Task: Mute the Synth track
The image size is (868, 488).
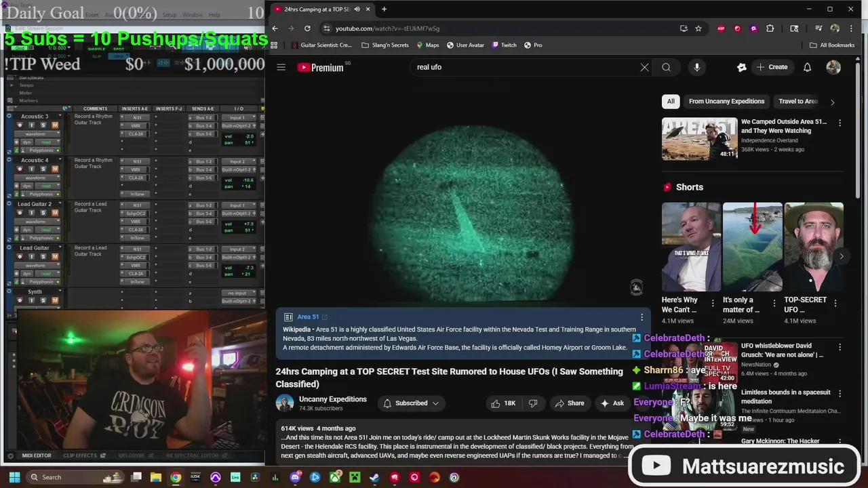Action: click(55, 300)
